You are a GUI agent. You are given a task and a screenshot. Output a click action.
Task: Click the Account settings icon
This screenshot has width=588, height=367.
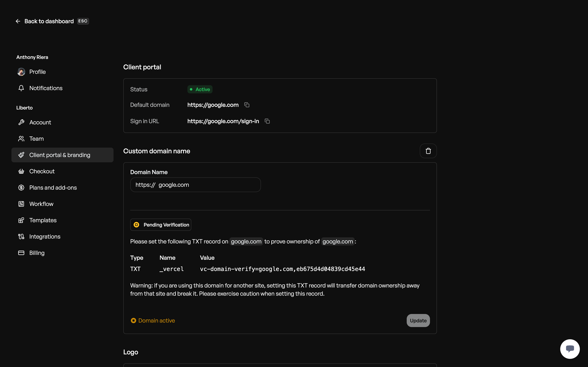pyautogui.click(x=21, y=122)
